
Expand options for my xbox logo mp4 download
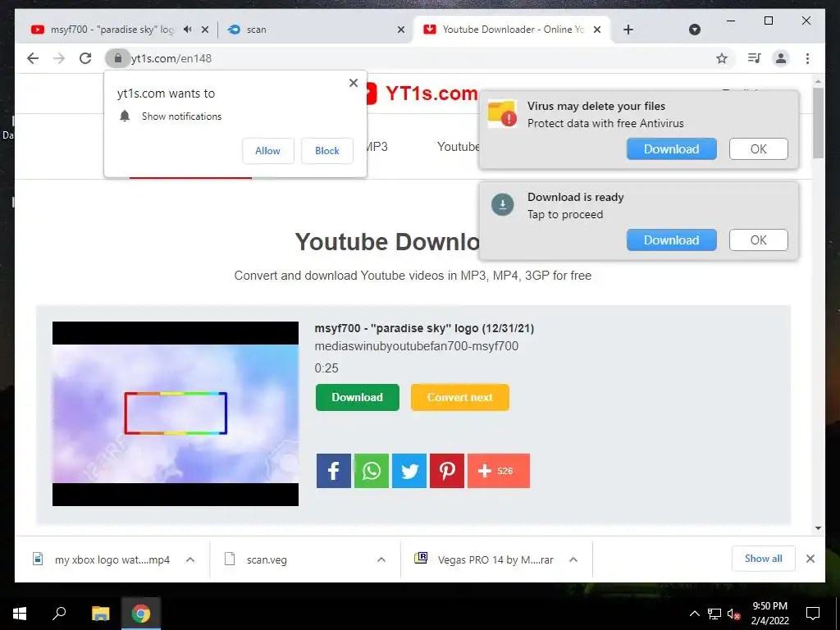190,559
